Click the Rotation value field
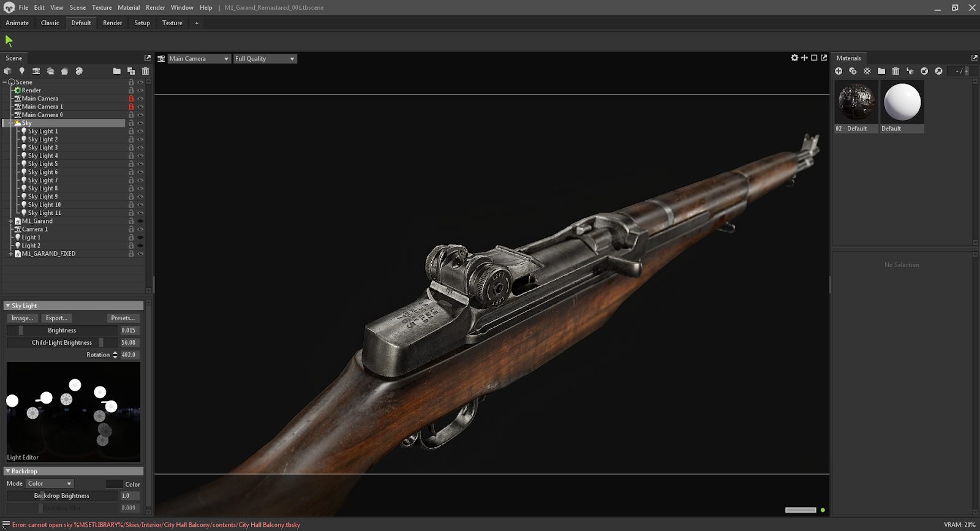The height and width of the screenshot is (531, 980). click(x=130, y=355)
